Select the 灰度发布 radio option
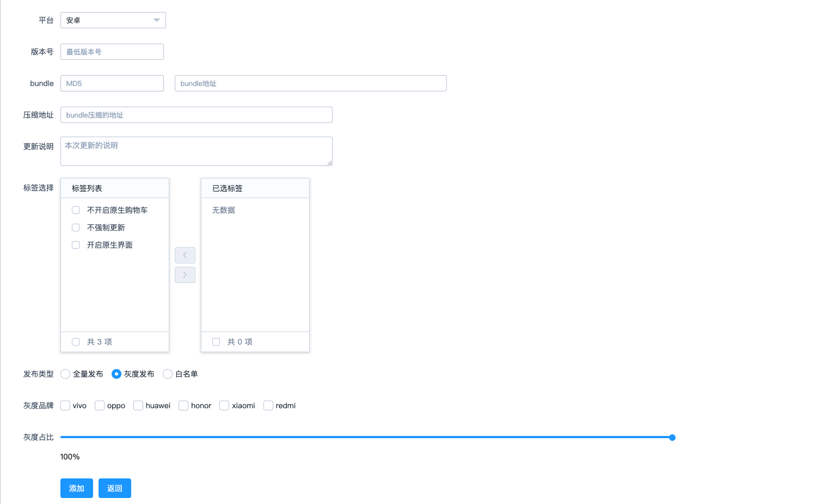Screen dimensions: 828x504 116,374
